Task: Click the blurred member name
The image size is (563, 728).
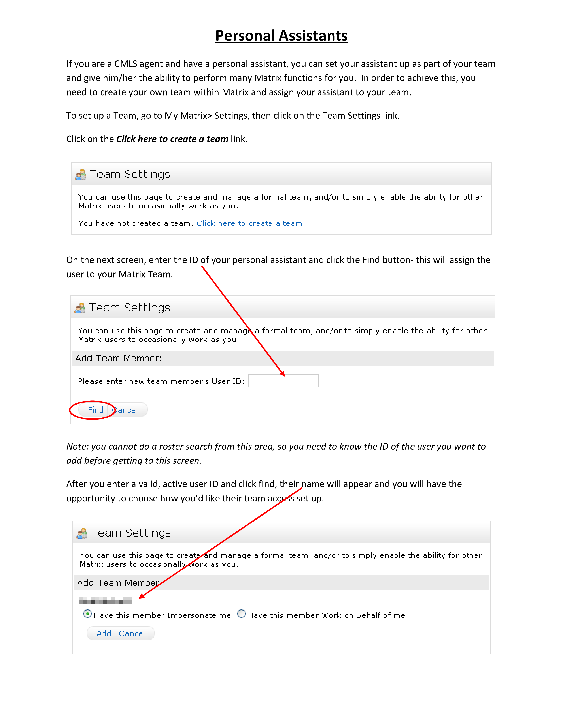Action: (105, 601)
